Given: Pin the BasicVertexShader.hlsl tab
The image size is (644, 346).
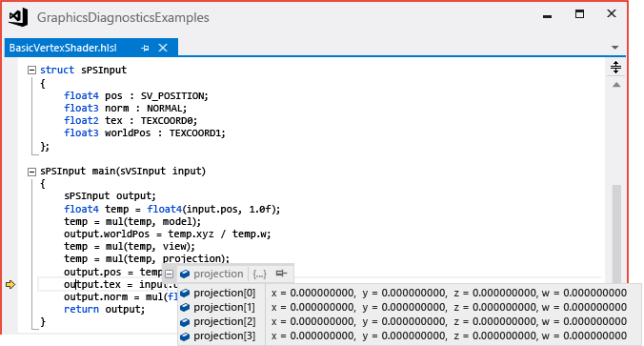Looking at the screenshot, I should 145,48.
